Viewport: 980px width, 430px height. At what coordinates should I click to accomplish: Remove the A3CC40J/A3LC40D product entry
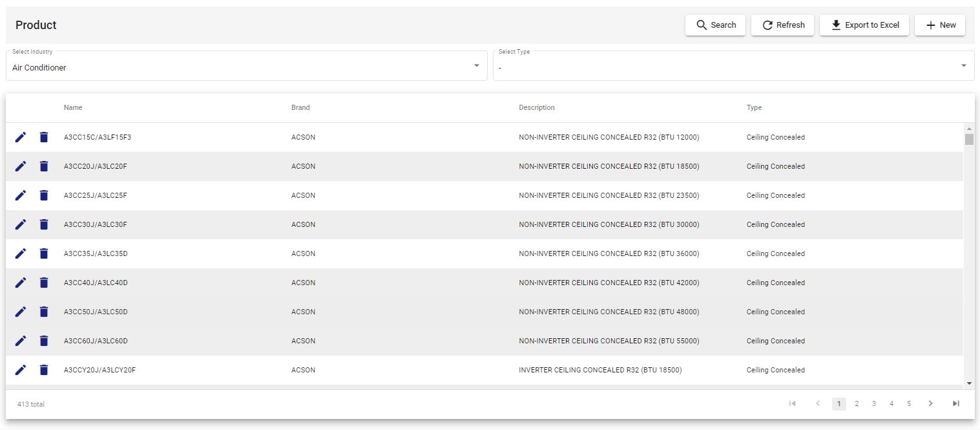pos(44,283)
